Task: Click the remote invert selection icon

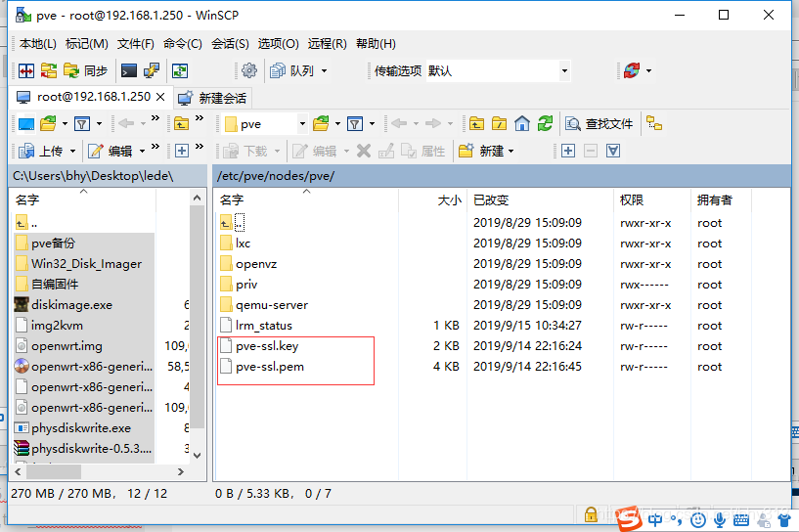Action: pyautogui.click(x=613, y=151)
